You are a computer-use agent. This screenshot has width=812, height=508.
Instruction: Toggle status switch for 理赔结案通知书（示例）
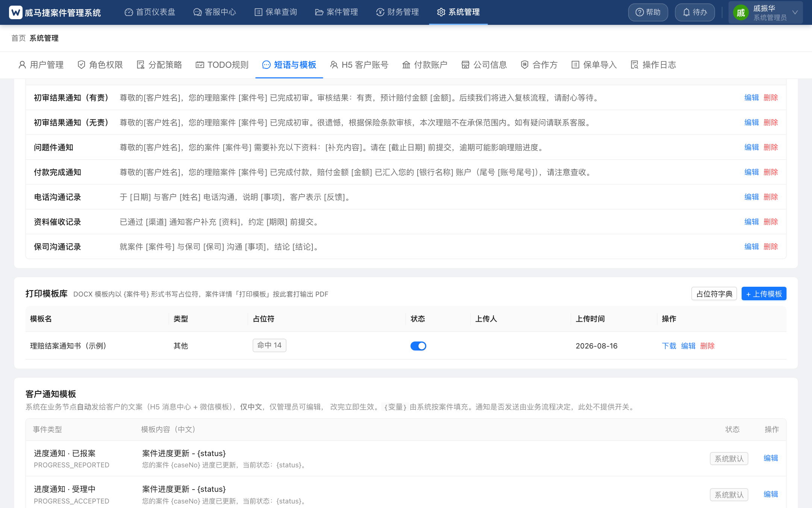pyautogui.click(x=418, y=346)
